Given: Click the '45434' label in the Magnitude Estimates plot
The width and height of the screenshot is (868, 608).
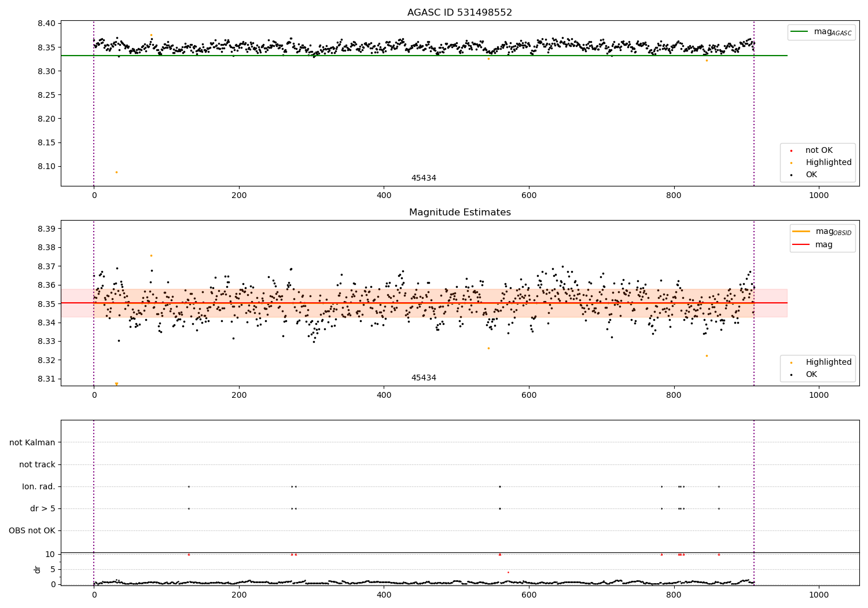Looking at the screenshot, I should pos(424,378).
